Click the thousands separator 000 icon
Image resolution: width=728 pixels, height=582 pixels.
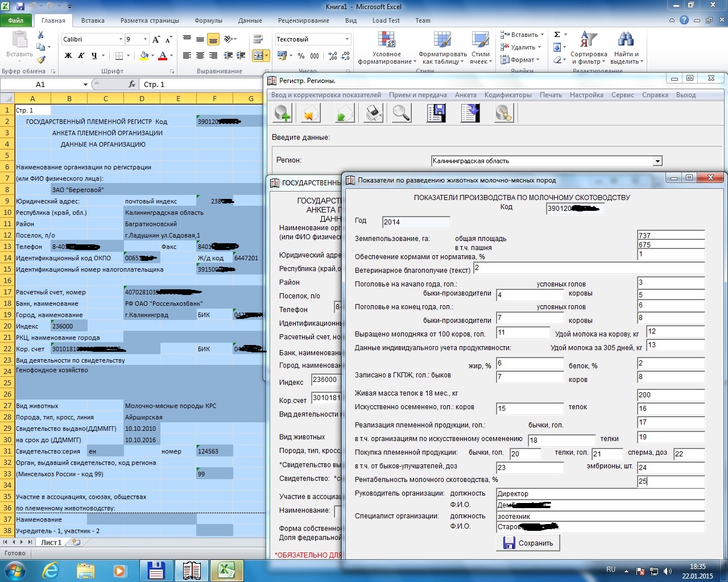pos(315,56)
